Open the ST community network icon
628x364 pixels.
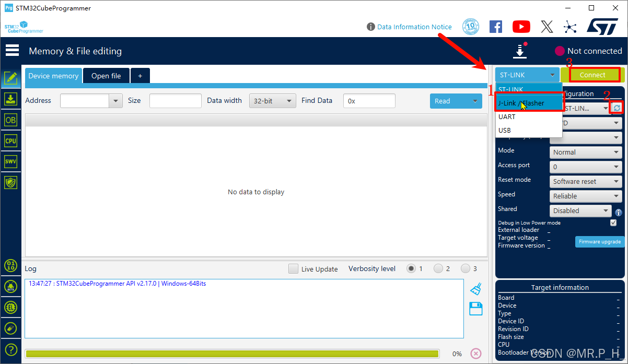(570, 27)
